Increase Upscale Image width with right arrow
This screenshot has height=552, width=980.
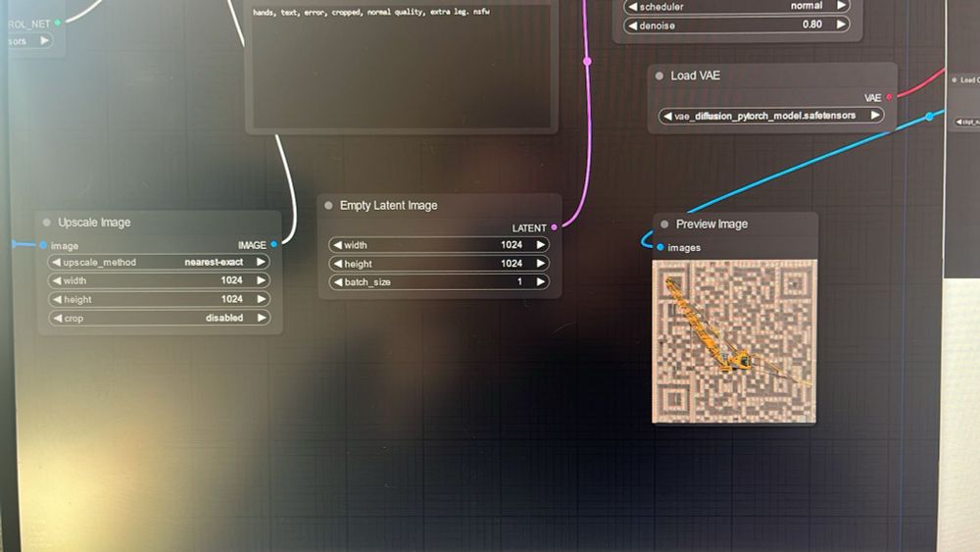262,280
